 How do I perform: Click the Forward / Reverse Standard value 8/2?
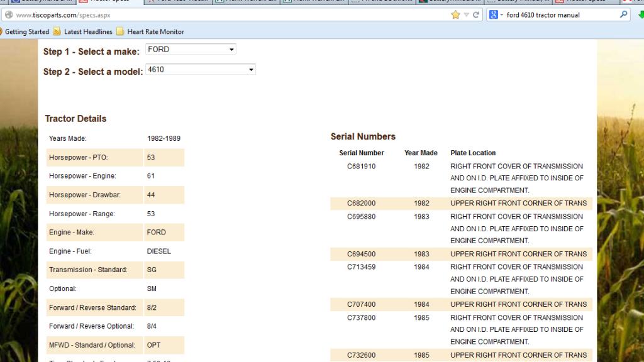click(x=152, y=307)
